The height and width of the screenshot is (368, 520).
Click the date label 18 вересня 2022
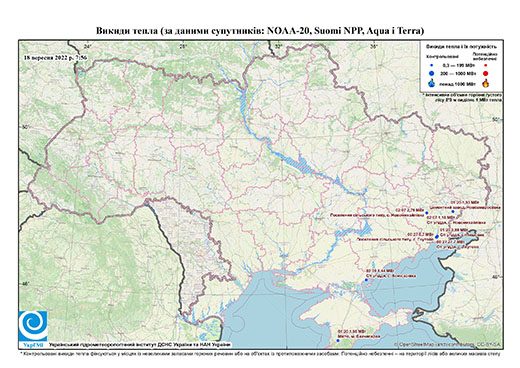point(55,57)
